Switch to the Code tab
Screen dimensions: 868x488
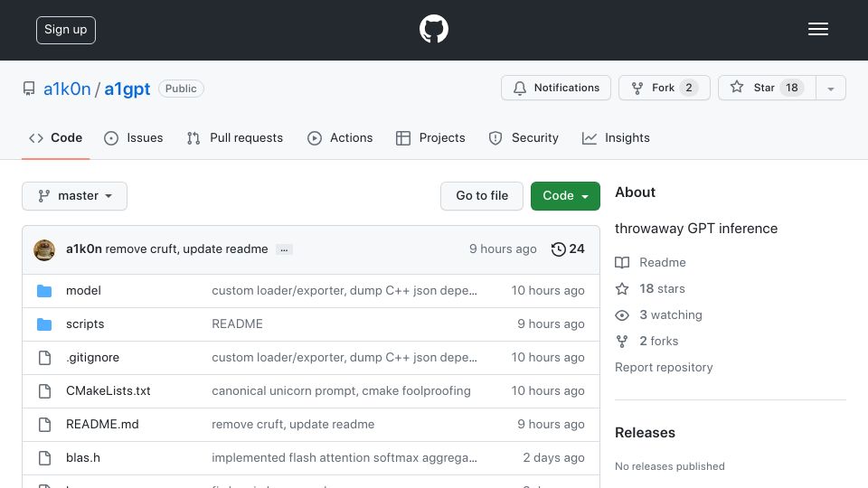tap(55, 137)
